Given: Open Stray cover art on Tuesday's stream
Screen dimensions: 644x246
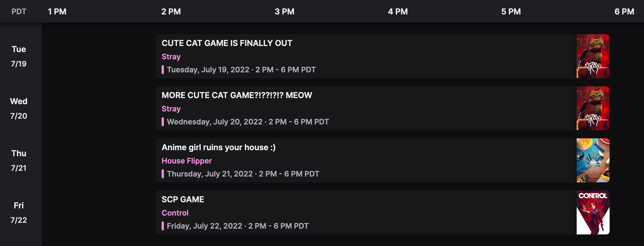Looking at the screenshot, I should (593, 56).
